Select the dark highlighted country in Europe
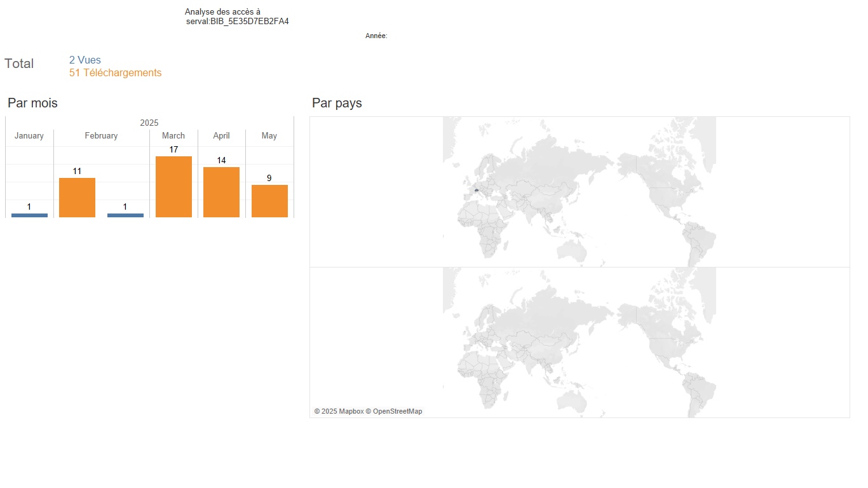 click(x=476, y=190)
